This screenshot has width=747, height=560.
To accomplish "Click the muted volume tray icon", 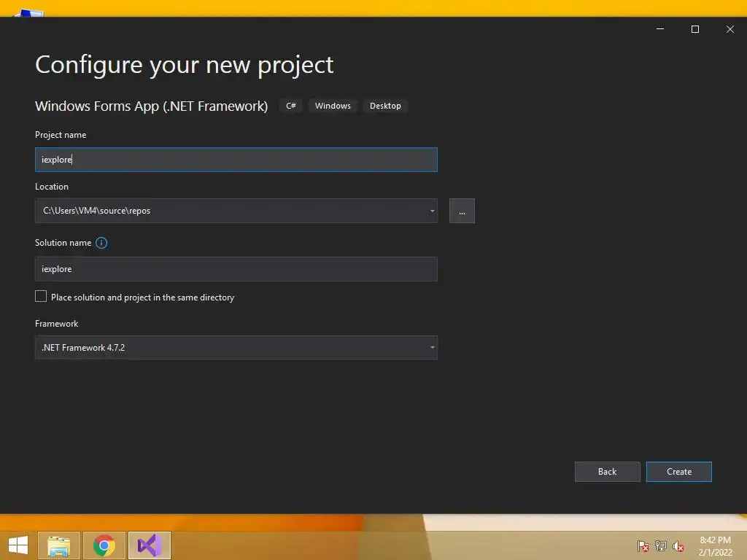I will (x=678, y=545).
